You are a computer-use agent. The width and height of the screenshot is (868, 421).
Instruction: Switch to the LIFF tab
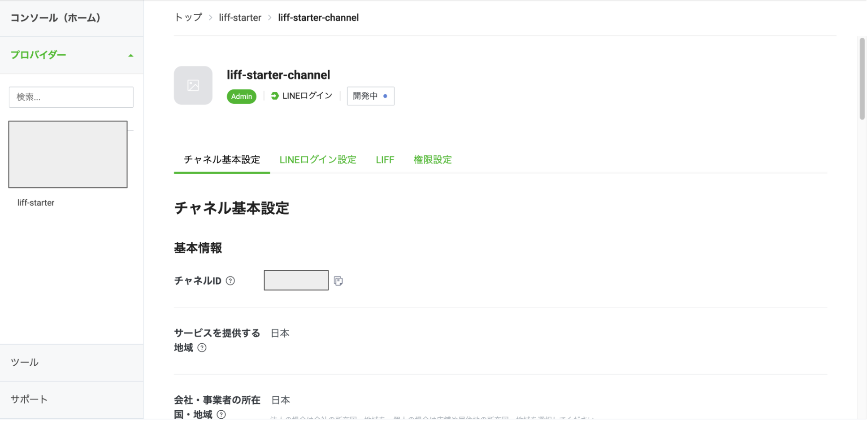coord(385,159)
